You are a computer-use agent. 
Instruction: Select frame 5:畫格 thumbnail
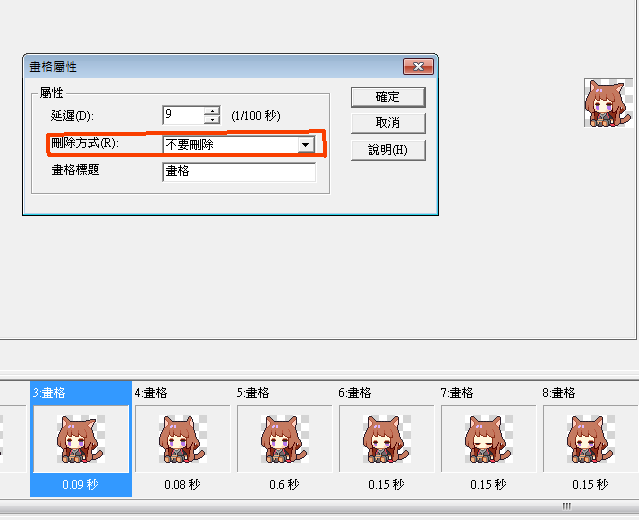[284, 439]
